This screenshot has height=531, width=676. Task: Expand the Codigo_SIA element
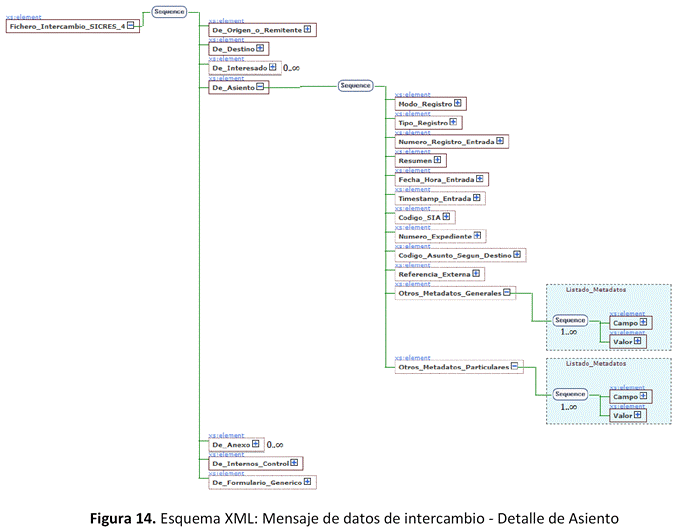click(x=446, y=216)
